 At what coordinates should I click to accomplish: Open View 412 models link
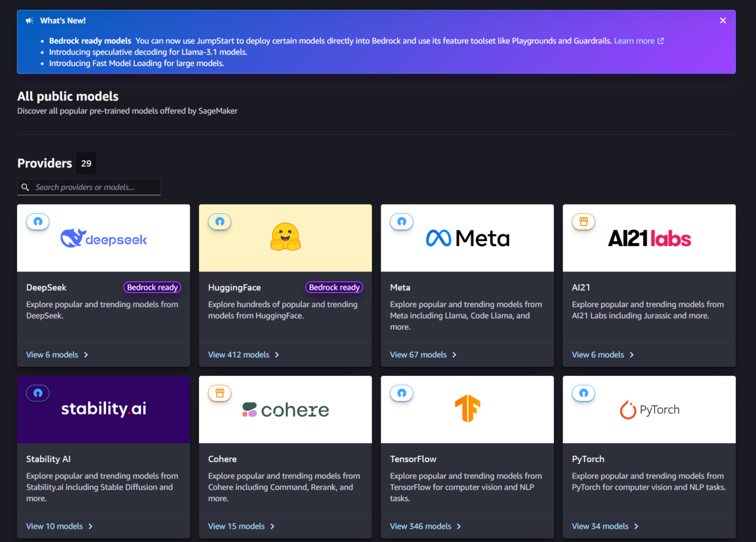click(239, 354)
